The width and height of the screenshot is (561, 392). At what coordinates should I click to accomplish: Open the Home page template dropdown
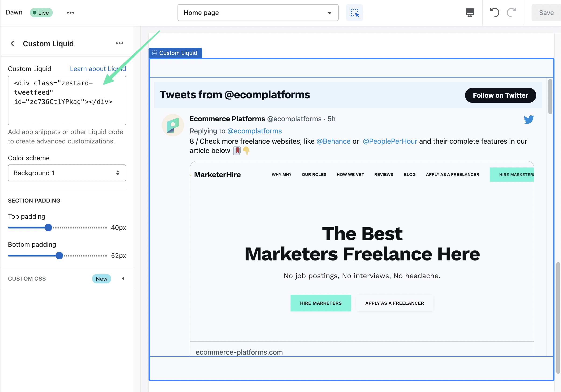(258, 12)
